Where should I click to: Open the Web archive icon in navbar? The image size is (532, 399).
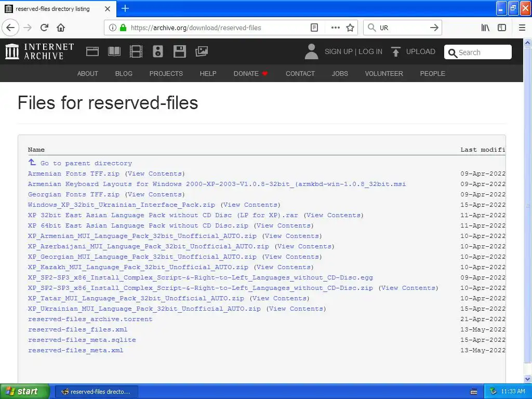click(92, 51)
